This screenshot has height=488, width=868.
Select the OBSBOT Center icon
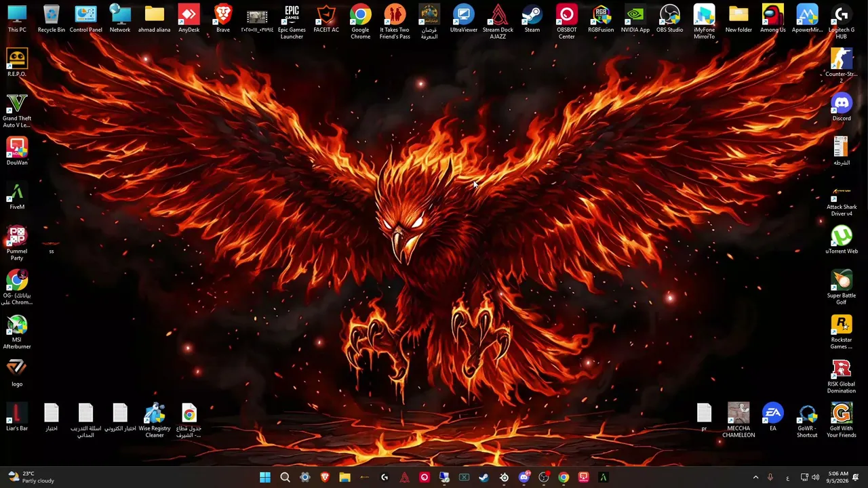point(566,22)
